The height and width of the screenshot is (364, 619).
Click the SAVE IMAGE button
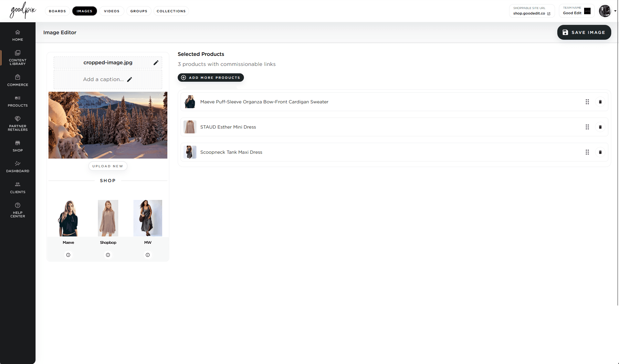pos(584,32)
